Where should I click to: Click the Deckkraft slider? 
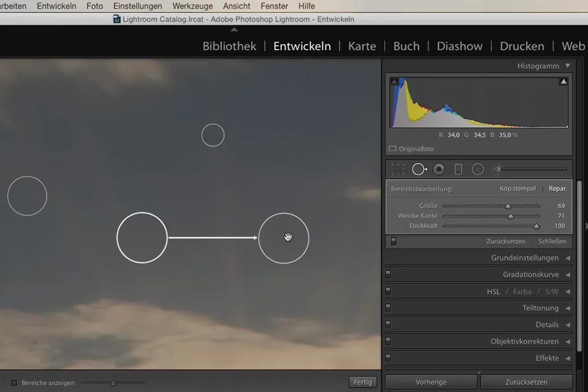coord(491,226)
